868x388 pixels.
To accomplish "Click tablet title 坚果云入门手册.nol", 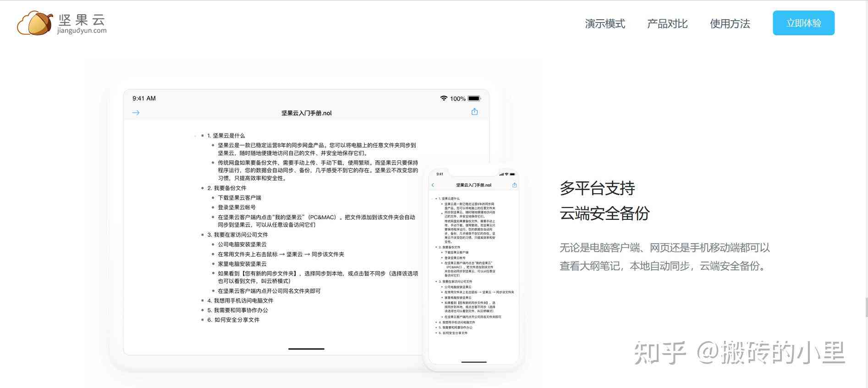I will [x=307, y=113].
